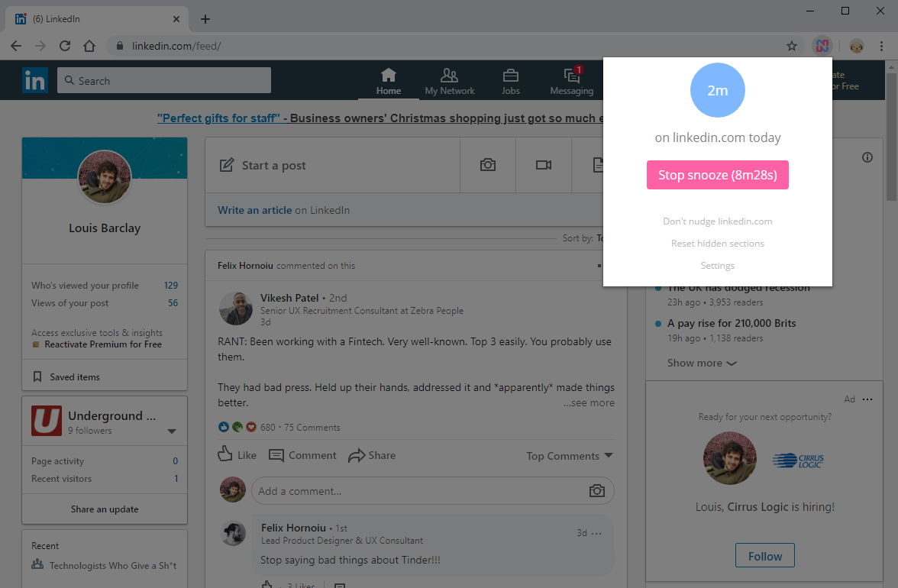Open Louis Barclay profile name

tap(104, 228)
